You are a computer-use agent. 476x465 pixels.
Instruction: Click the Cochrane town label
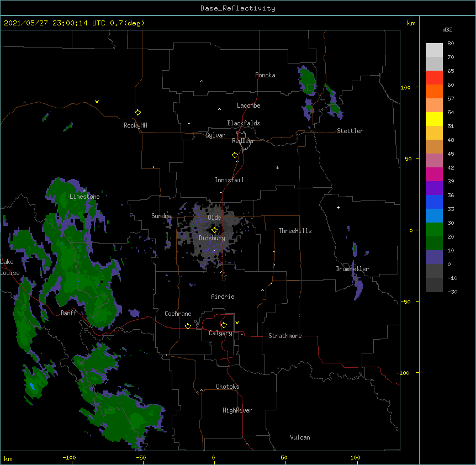tap(178, 314)
